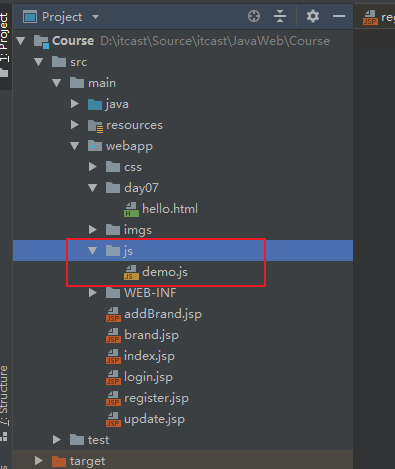Screen dimensions: 395x469
Task: Select the login.jsp file
Action: [x=139, y=377]
